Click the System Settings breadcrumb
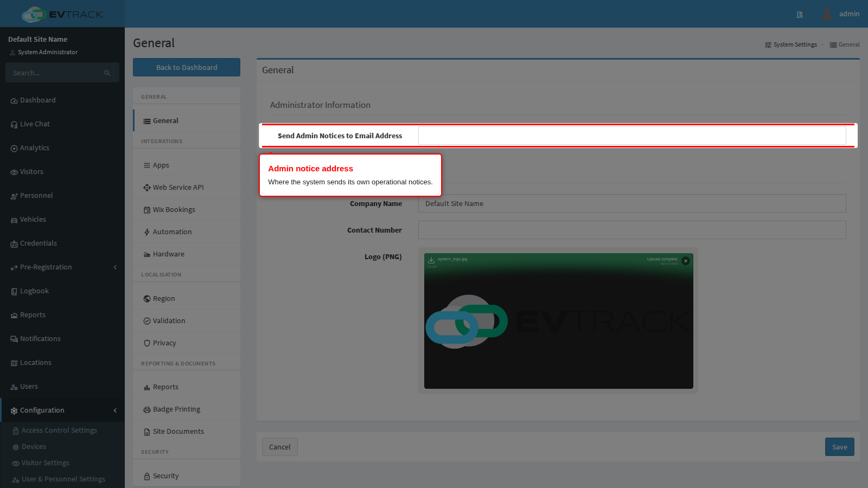The height and width of the screenshot is (488, 868). [x=791, y=44]
